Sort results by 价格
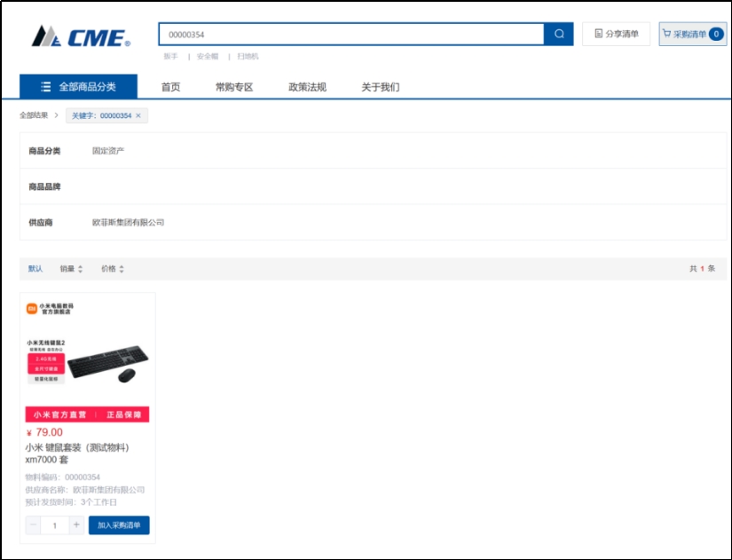 point(113,269)
